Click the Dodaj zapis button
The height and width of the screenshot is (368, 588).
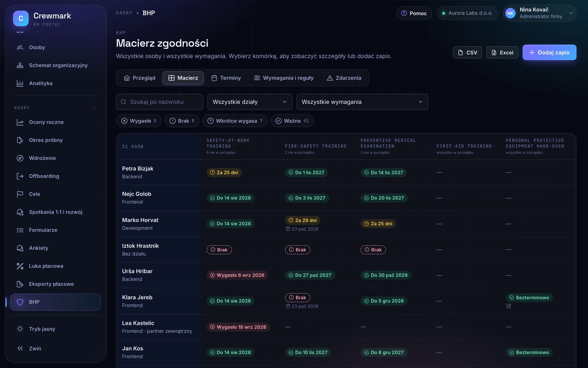tap(549, 52)
